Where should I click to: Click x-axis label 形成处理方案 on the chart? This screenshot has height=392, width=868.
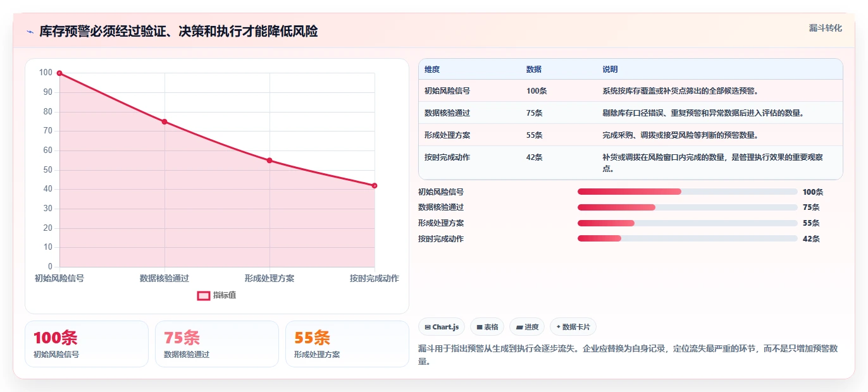click(x=270, y=278)
